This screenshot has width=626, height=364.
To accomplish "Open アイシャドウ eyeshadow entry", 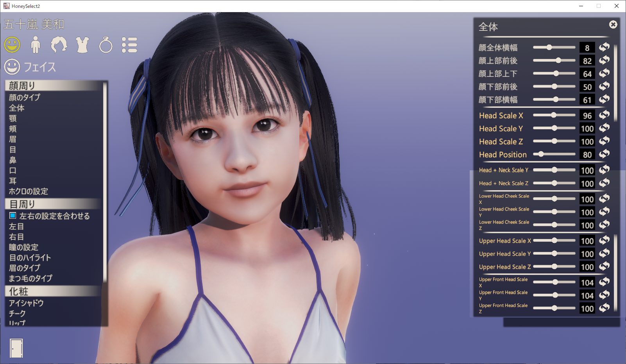I will point(26,303).
